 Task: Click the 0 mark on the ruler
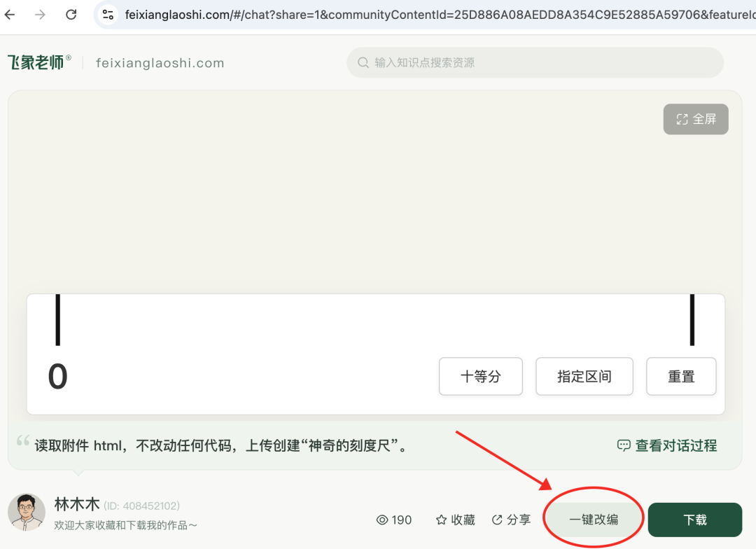coord(57,376)
